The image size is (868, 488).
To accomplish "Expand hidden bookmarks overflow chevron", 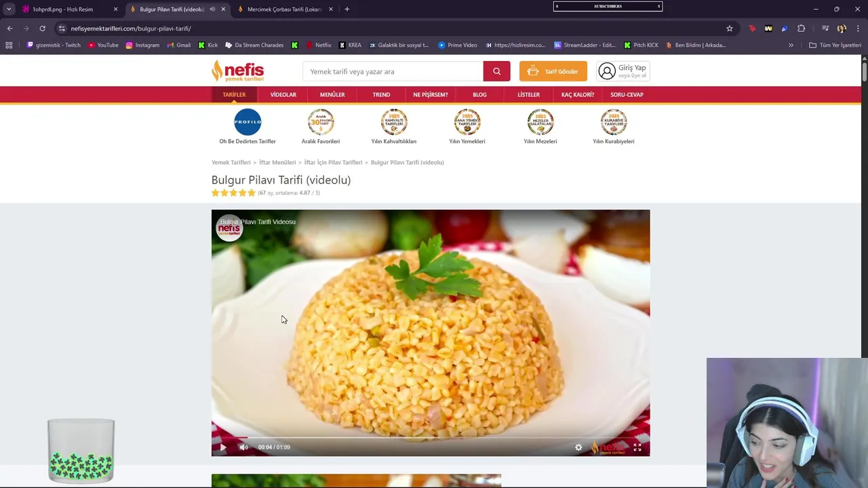I will [791, 45].
